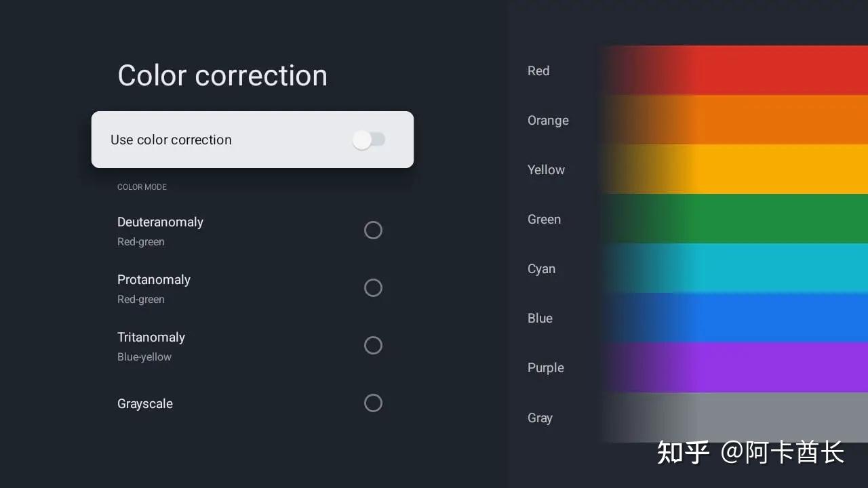Click the Use color correction label
The image size is (868, 488).
pos(171,140)
